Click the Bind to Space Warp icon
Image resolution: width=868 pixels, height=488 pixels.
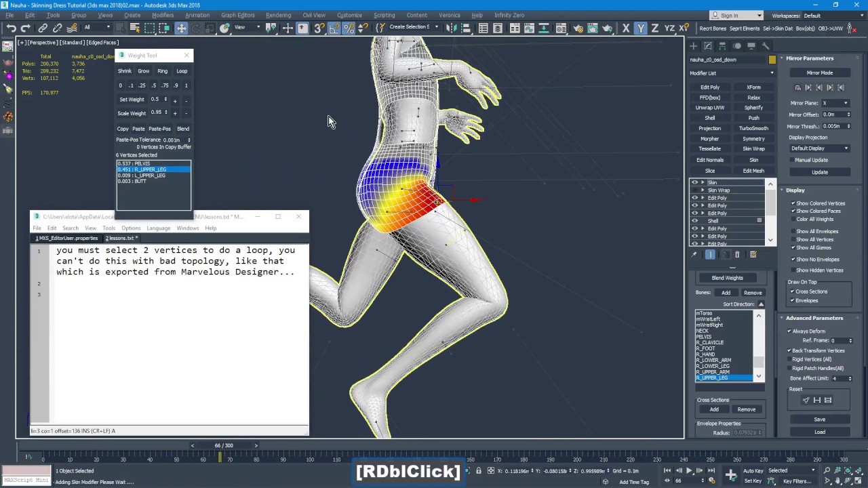72,28
